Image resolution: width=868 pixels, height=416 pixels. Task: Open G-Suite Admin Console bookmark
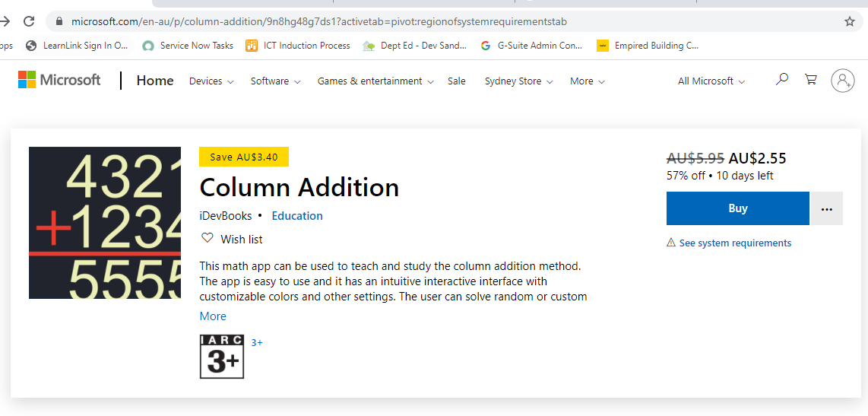pos(531,46)
